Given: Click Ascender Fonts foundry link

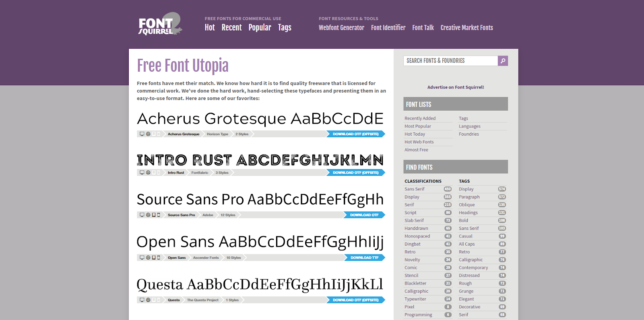Looking at the screenshot, I should 206,258.
